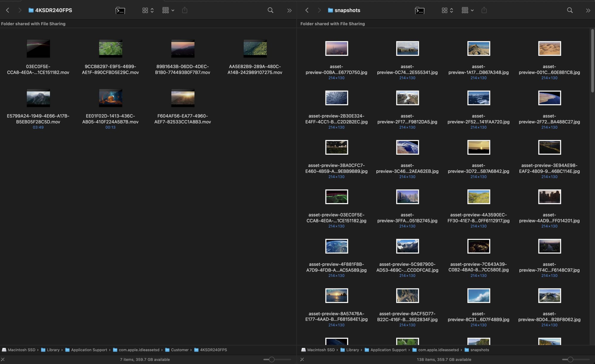Select asset-preview-03EC0F5E aurora image thumbnail
Viewport: 595px width, 364px height.
tap(336, 197)
